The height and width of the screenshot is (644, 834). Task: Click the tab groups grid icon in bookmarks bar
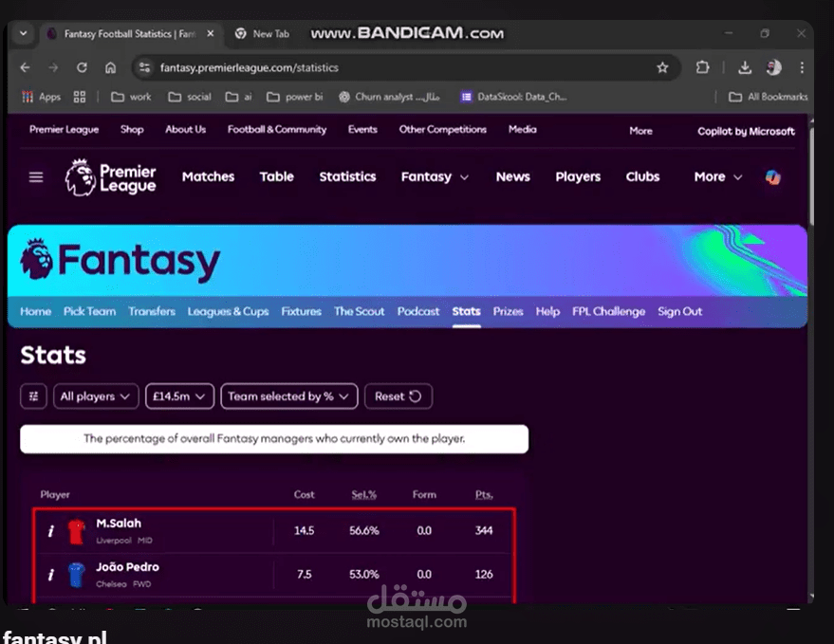(80, 97)
